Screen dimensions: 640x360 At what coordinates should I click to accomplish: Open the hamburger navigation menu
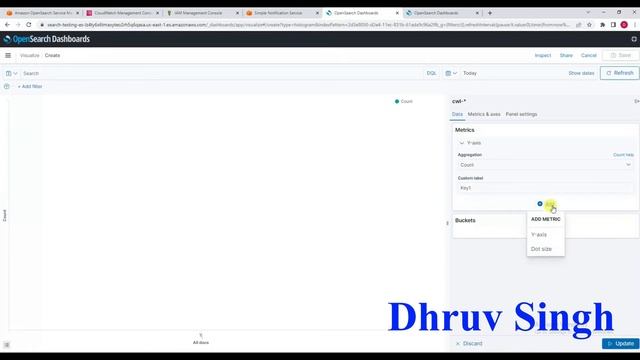coord(8,55)
